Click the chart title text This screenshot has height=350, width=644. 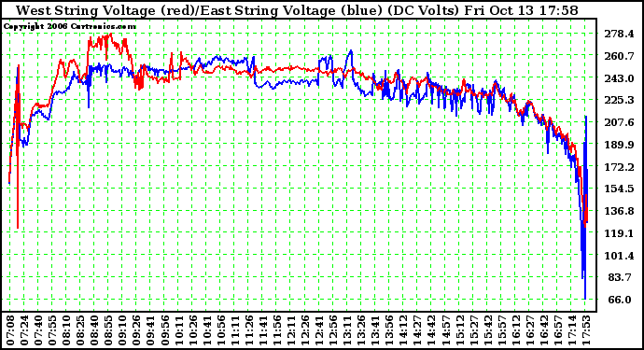pos(297,10)
